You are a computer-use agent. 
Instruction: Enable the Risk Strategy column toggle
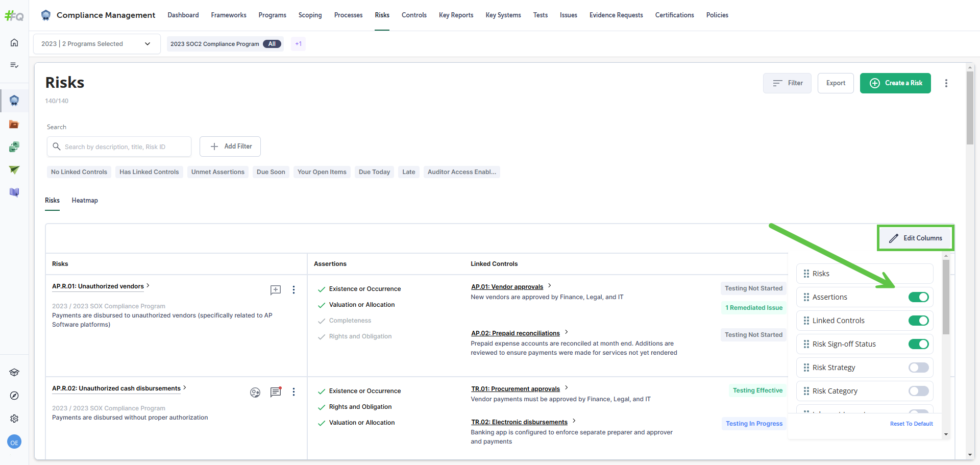pyautogui.click(x=918, y=368)
